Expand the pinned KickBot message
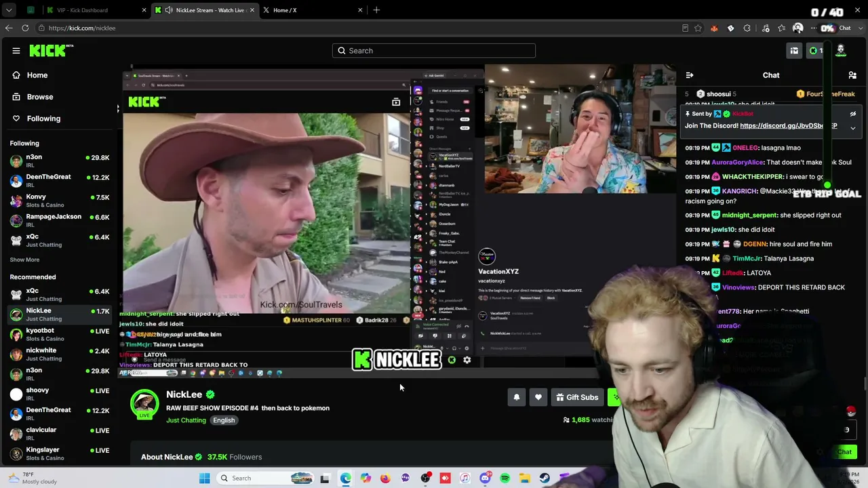 [x=853, y=127]
